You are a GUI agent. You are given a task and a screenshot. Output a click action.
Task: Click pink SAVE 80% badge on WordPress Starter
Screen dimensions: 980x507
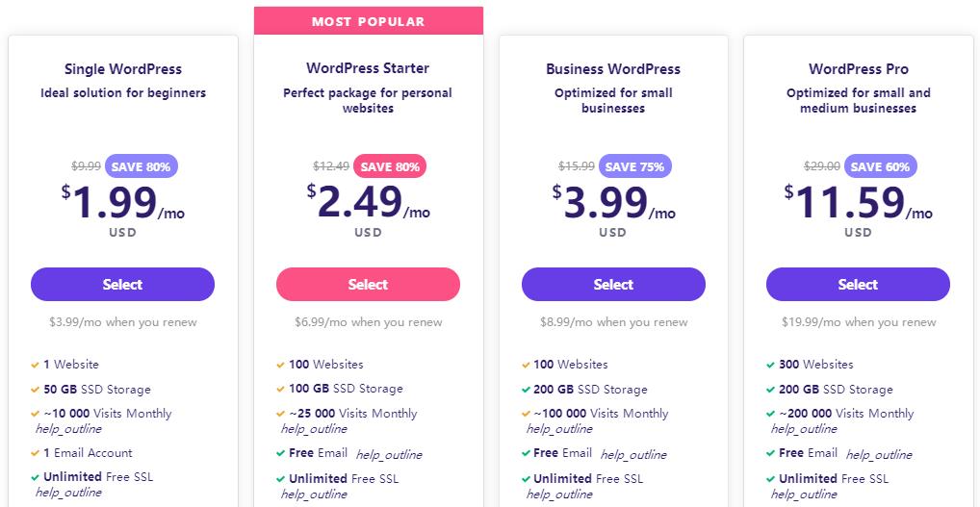coord(389,166)
